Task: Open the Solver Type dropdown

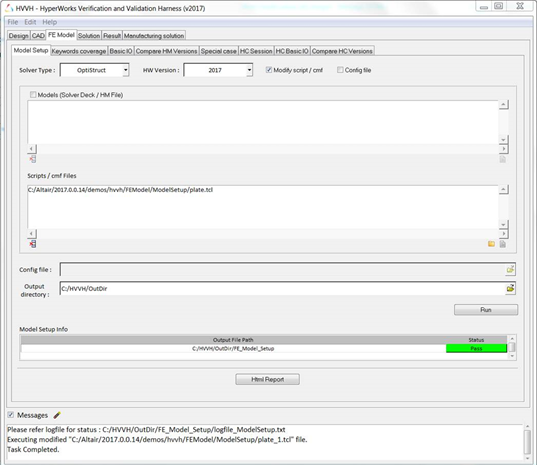Action: (126, 70)
